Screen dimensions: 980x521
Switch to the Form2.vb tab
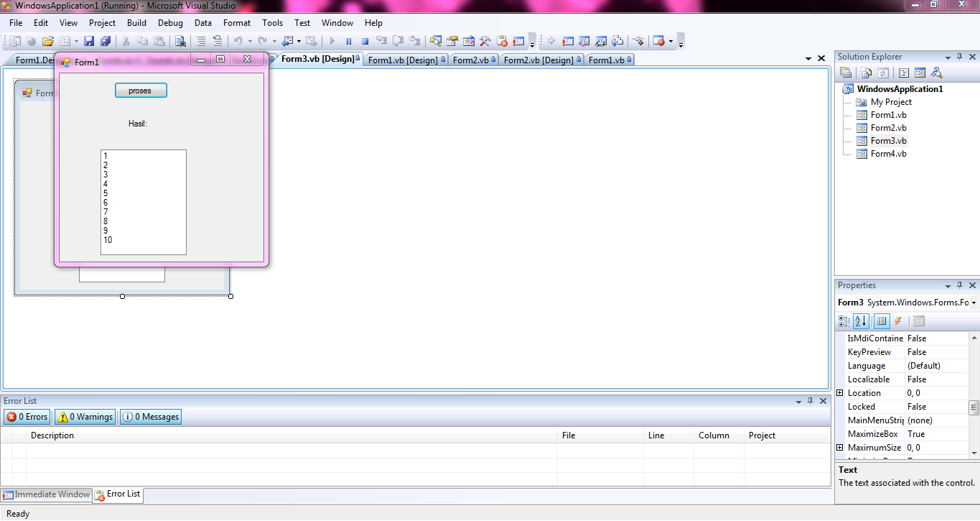point(471,60)
